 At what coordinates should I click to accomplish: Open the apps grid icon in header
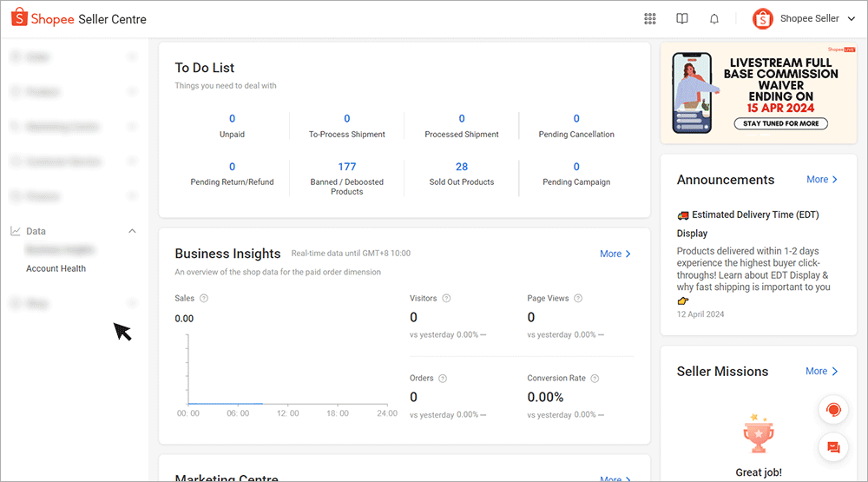point(650,19)
